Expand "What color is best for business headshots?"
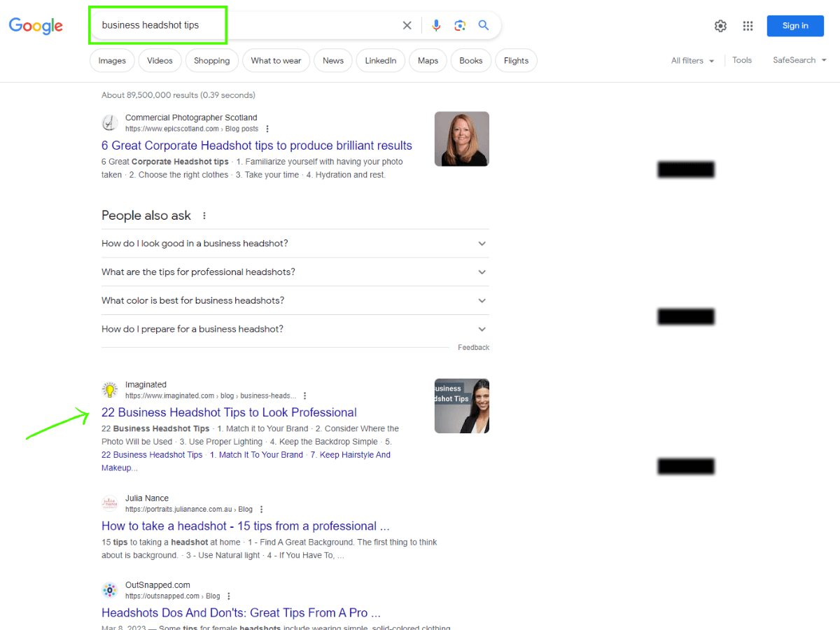Screen dimensions: 840x630 click(x=294, y=300)
